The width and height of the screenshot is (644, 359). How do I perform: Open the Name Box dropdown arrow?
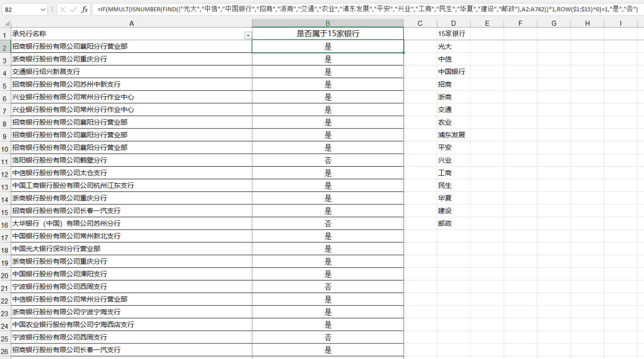pyautogui.click(x=42, y=10)
